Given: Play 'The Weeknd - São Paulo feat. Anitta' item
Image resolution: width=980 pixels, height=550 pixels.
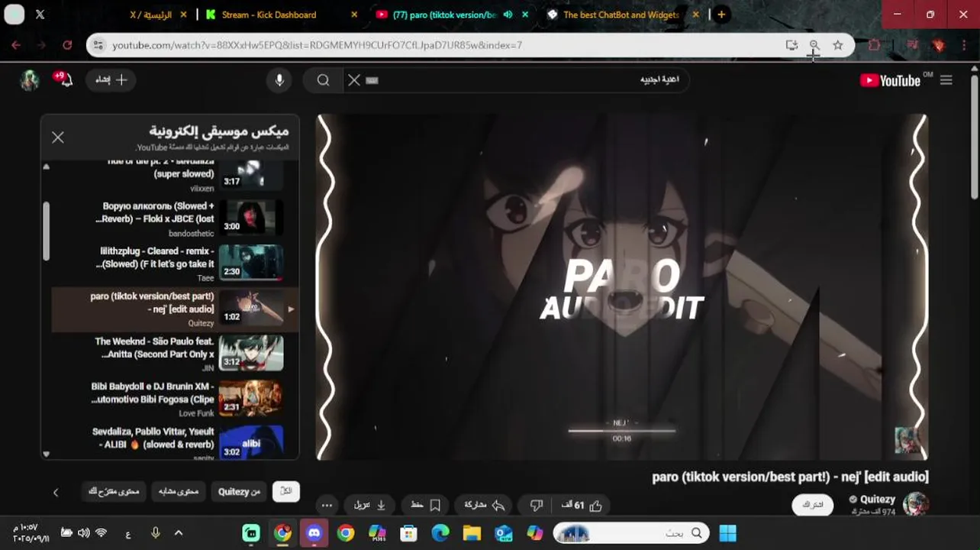Looking at the screenshot, I should coord(175,354).
